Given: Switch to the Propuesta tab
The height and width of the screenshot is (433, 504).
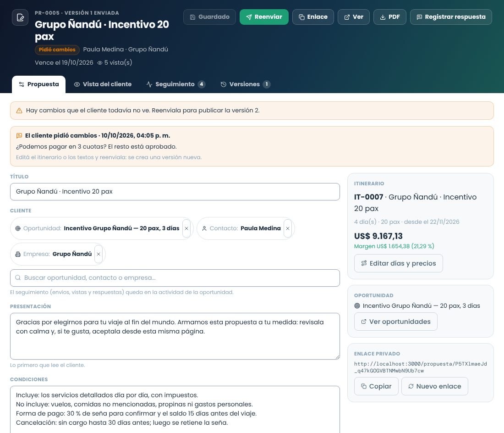Looking at the screenshot, I should tap(38, 84).
